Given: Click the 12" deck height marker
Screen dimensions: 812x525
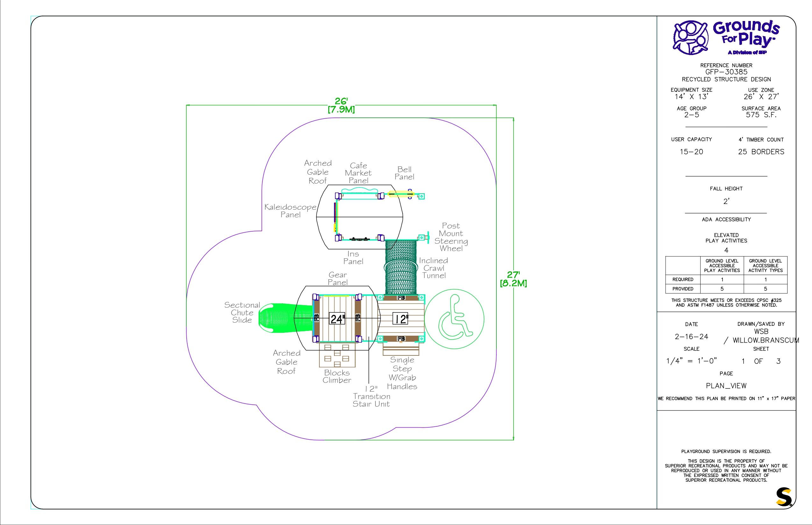Looking at the screenshot, I should click(x=401, y=319).
